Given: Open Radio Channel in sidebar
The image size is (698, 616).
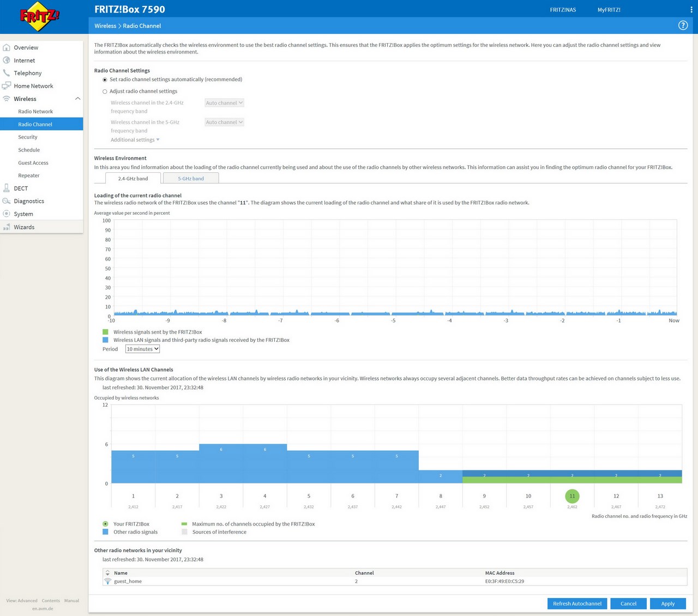Looking at the screenshot, I should pyautogui.click(x=41, y=124).
